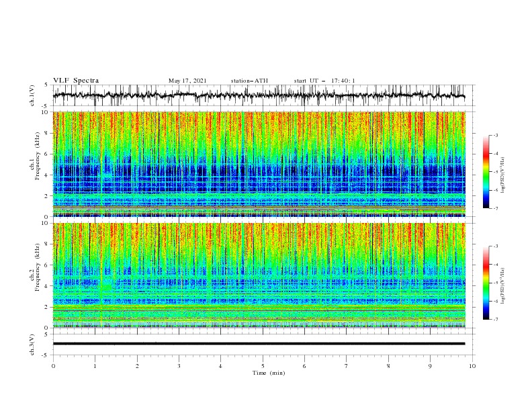This screenshot has height=411, width=532.
Task: Click the "7" tick on the time axis
Action: pos(346,366)
